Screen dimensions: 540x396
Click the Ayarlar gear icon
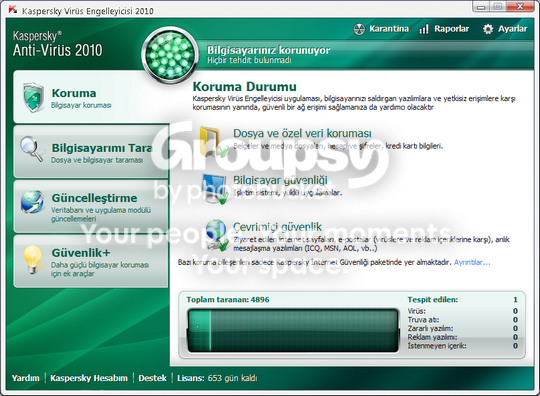tap(488, 29)
